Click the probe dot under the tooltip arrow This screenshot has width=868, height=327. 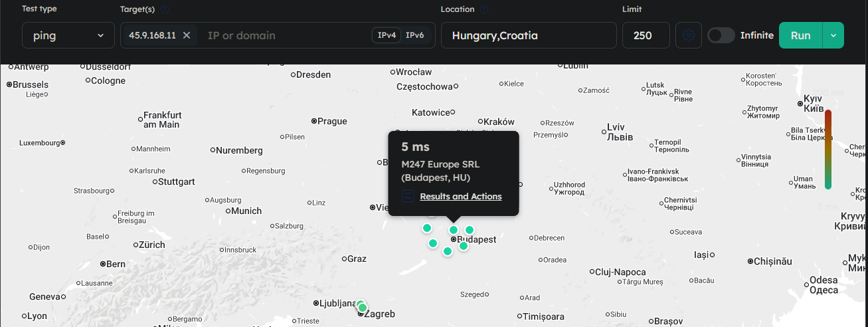pyautogui.click(x=454, y=230)
